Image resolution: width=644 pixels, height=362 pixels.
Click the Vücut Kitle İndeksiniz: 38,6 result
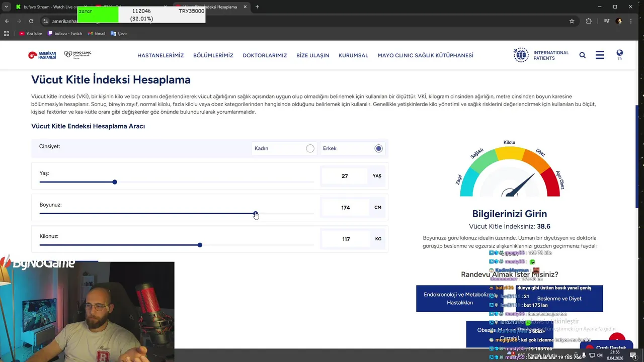pyautogui.click(x=509, y=226)
